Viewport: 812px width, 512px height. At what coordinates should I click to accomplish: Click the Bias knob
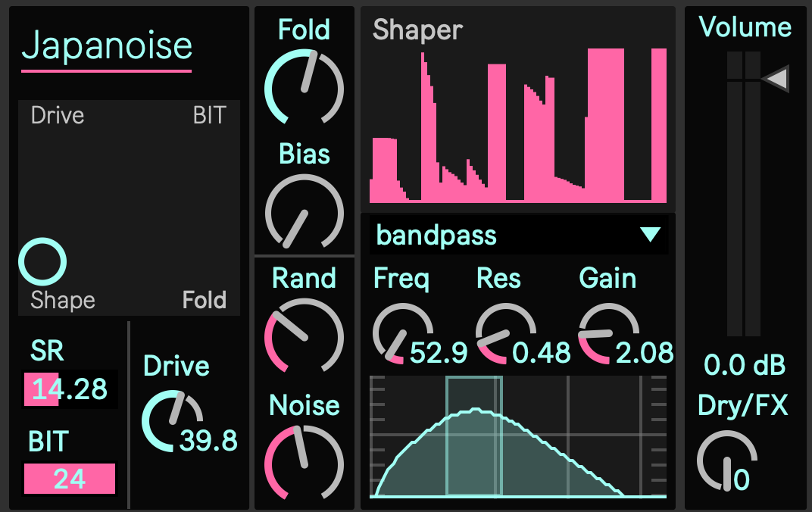[304, 213]
